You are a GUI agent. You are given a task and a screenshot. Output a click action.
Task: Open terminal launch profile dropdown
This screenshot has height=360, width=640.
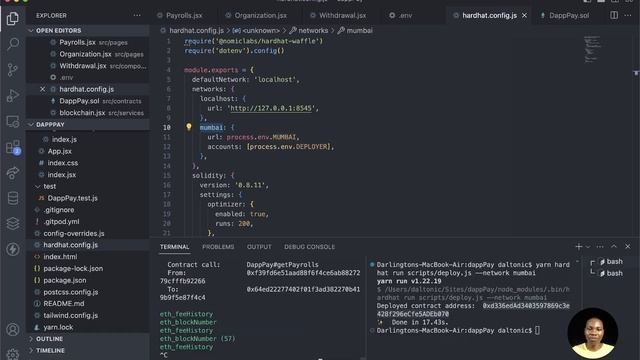tap(588, 247)
